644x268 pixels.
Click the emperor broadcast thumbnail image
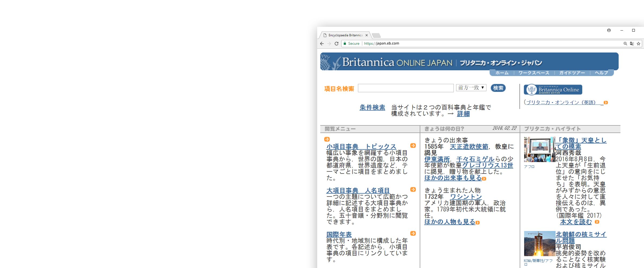539,150
